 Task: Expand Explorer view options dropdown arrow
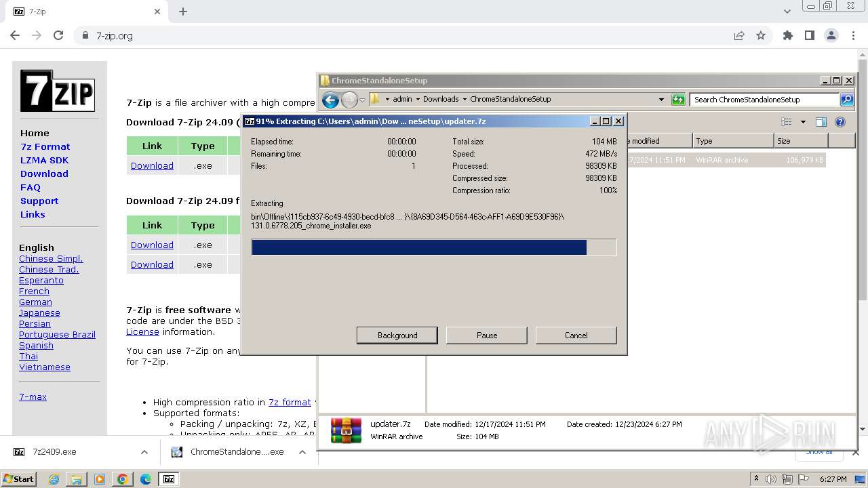click(803, 122)
